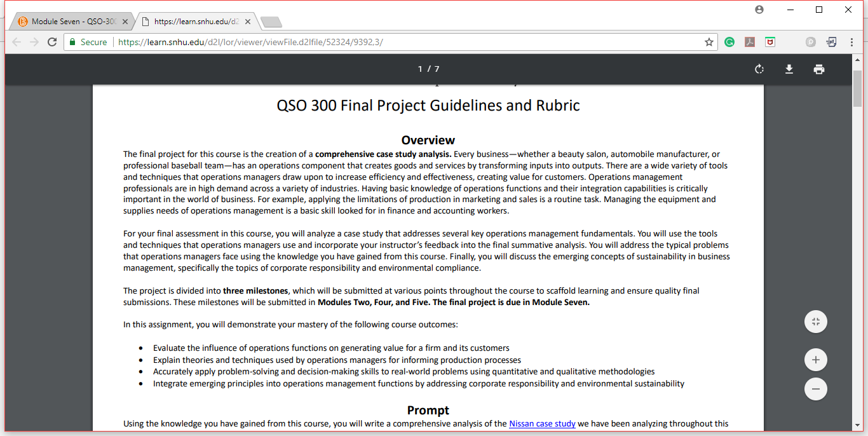Image resolution: width=868 pixels, height=436 pixels.
Task: Click the bullet starting 'Explain theories and techniques'
Action: coord(337,360)
